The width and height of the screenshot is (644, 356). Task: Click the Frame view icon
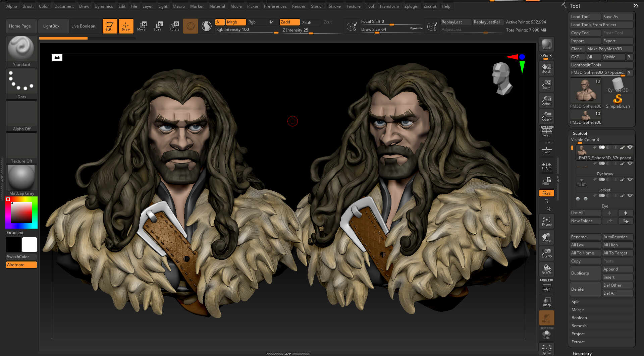pos(546,221)
